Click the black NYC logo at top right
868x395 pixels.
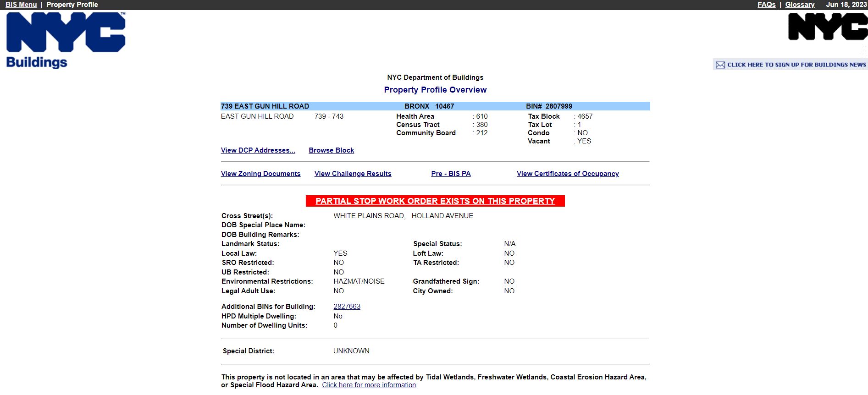tap(828, 27)
